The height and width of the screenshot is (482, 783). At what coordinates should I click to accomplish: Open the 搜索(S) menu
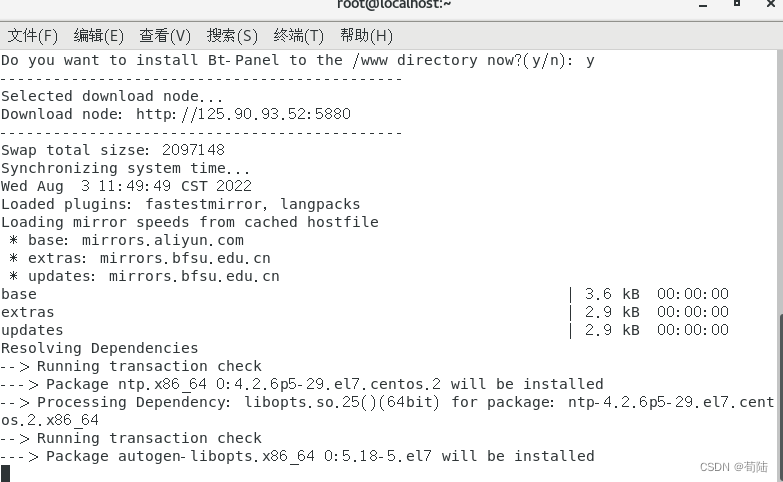(232, 35)
